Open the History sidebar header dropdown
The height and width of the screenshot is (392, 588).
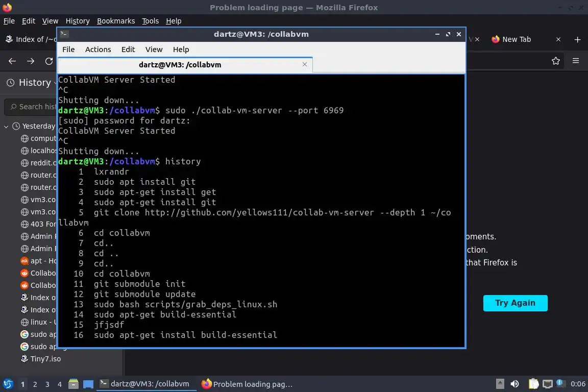click(x=32, y=83)
